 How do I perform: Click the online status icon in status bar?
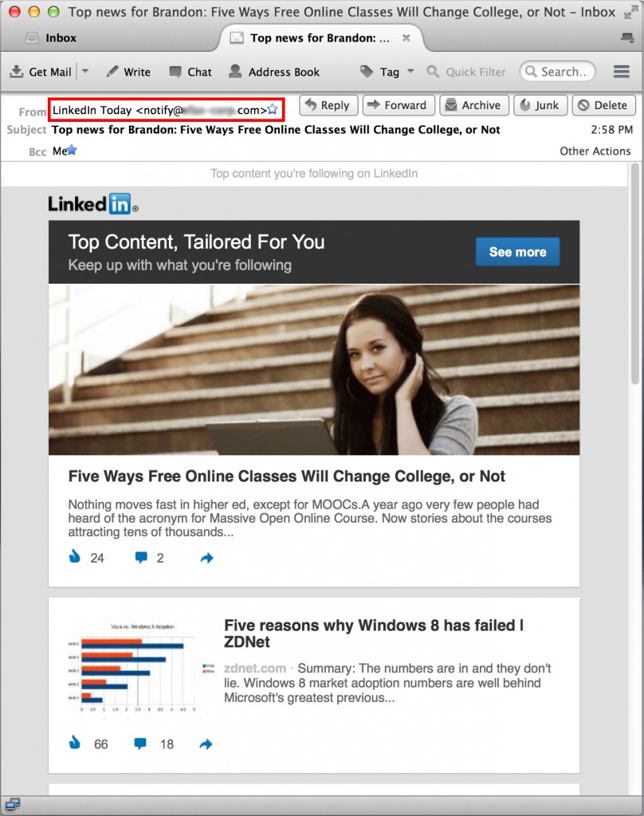[12, 805]
